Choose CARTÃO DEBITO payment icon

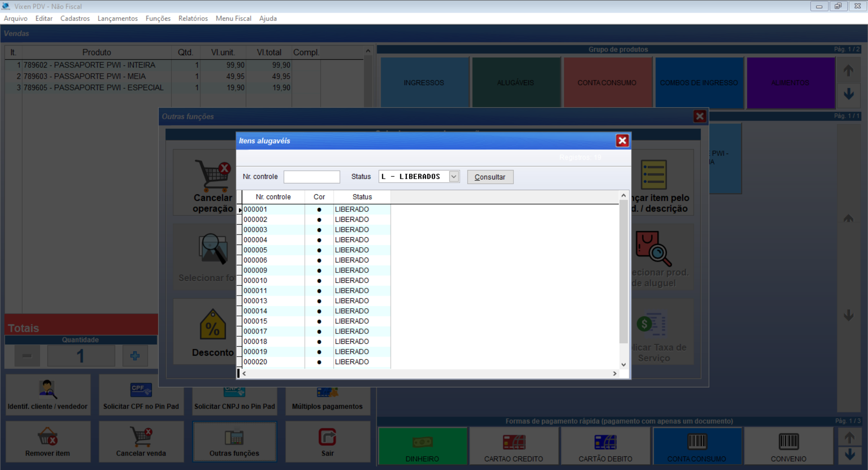click(605, 442)
